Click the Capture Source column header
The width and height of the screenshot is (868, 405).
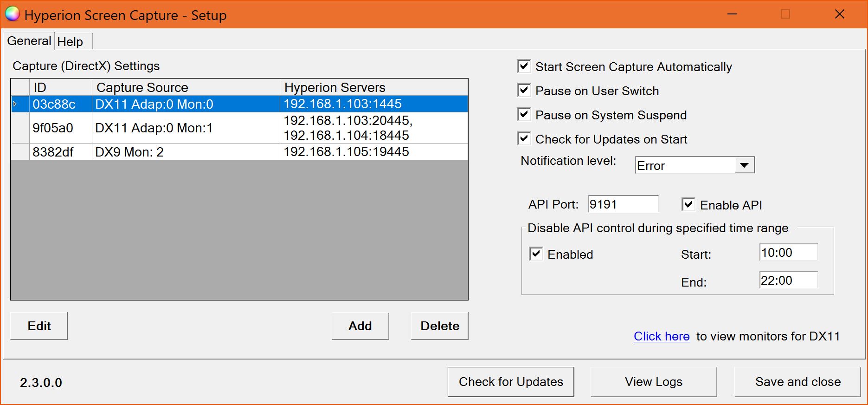186,87
